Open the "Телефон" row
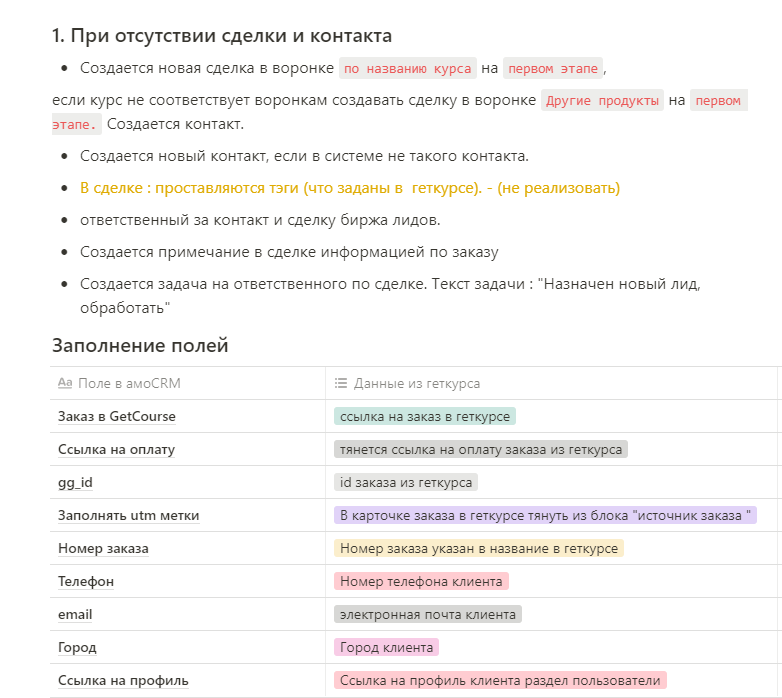The height and width of the screenshot is (698, 782). tap(86, 581)
